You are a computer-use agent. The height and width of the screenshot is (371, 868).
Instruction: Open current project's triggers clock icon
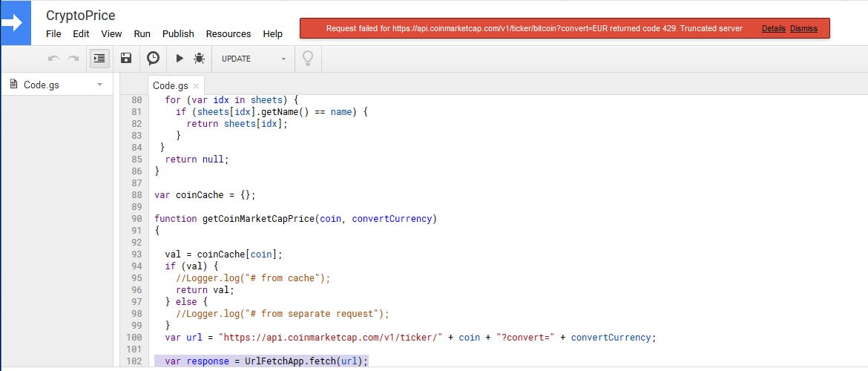pos(154,58)
